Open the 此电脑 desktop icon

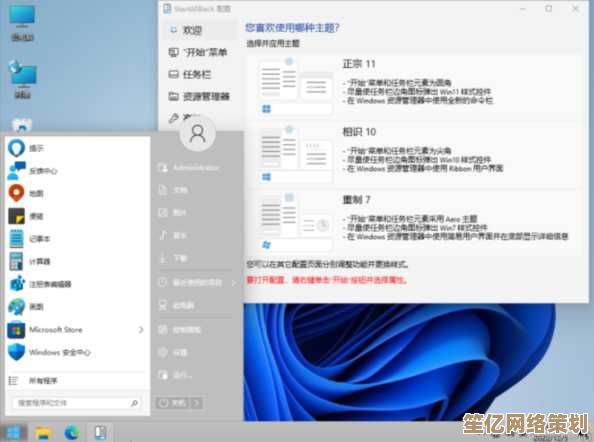(x=22, y=23)
